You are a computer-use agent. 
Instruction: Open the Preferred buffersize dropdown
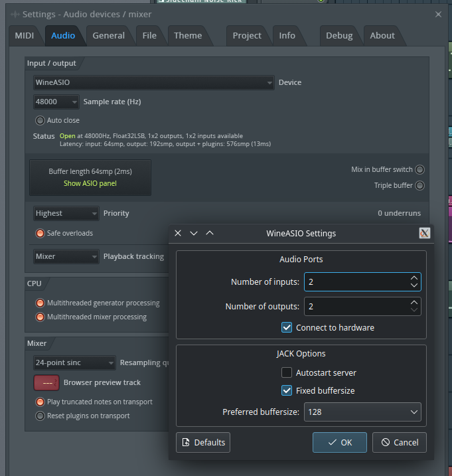tap(362, 412)
